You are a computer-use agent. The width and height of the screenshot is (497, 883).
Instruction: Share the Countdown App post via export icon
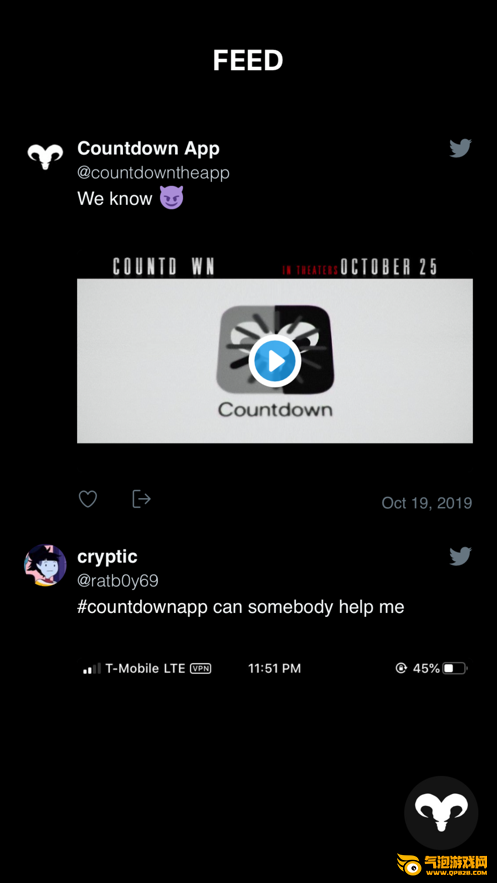pyautogui.click(x=141, y=499)
